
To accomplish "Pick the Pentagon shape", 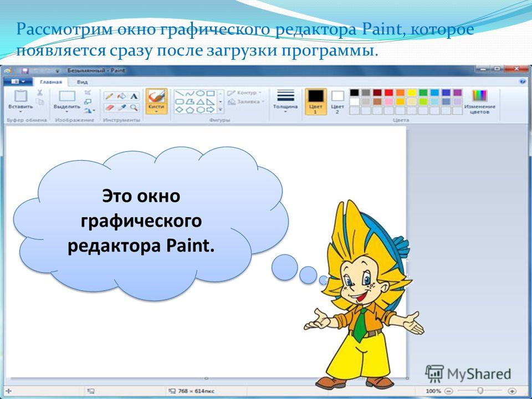I will point(190,110).
